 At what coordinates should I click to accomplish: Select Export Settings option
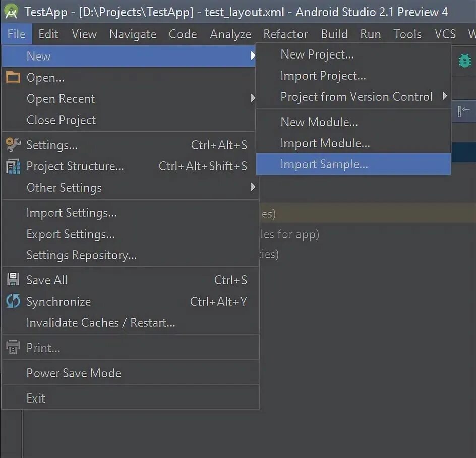pyautogui.click(x=70, y=234)
